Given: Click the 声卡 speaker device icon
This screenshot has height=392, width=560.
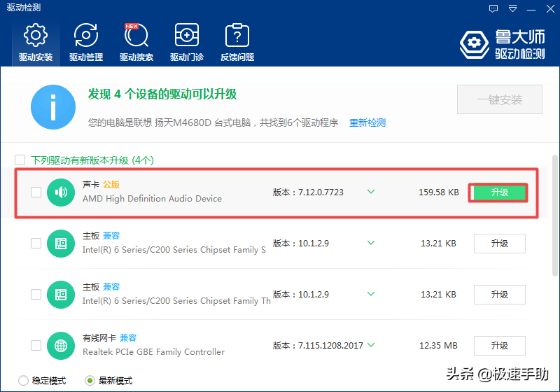Looking at the screenshot, I should click(61, 192).
